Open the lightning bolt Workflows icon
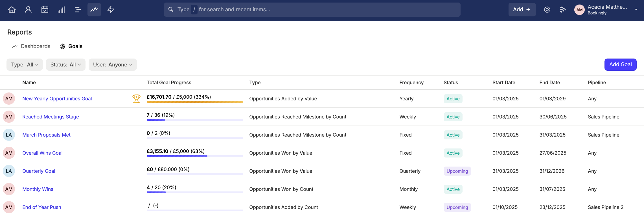Image resolution: width=644 pixels, height=220 pixels. 111,10
